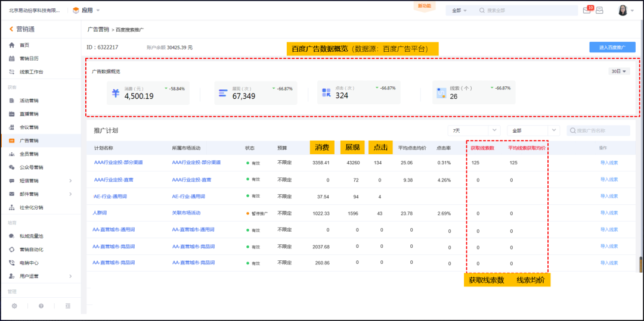Viewport: 644px width, 321px height.
Task: Click the 邮件营销 envelope icon in sidebar
Action: click(11, 194)
